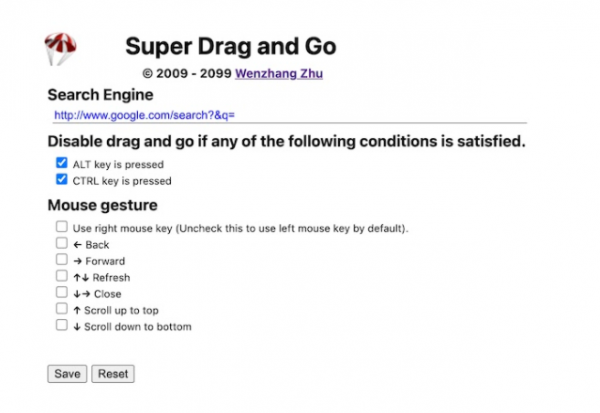Click the Super Drag and Go title

click(x=230, y=46)
